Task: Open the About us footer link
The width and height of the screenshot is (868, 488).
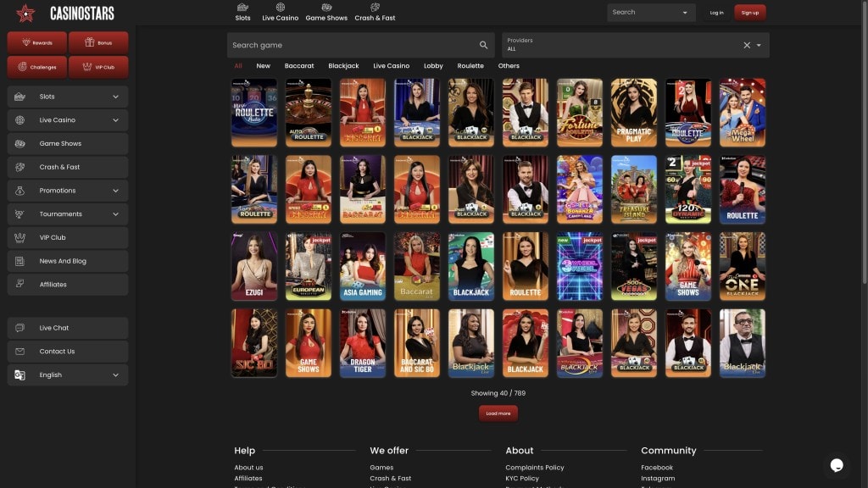Action: click(x=248, y=468)
